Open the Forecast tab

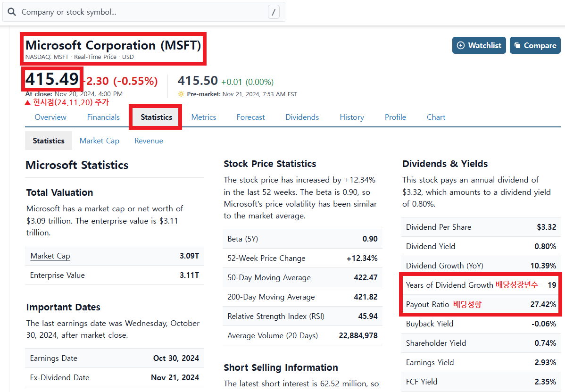coord(250,117)
